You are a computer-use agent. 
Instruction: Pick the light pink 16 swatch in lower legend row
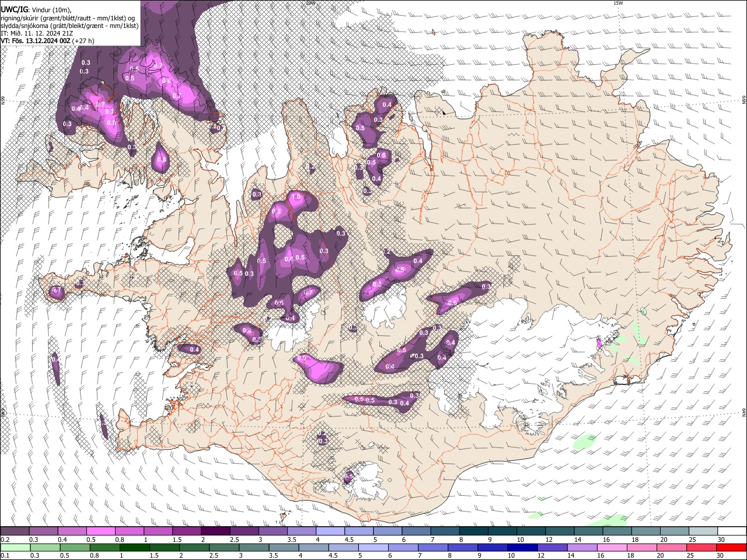[612, 547]
